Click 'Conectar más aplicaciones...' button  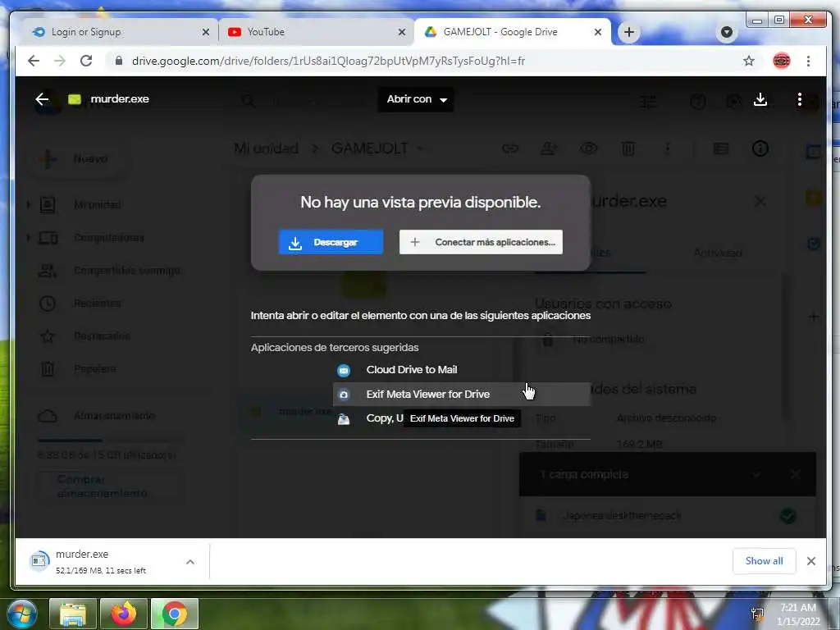(x=481, y=242)
